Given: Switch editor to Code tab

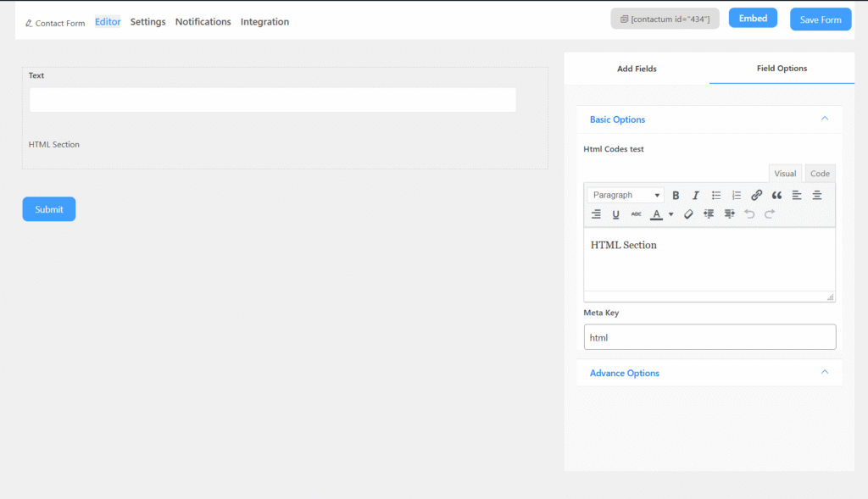Looking at the screenshot, I should click(x=820, y=174).
